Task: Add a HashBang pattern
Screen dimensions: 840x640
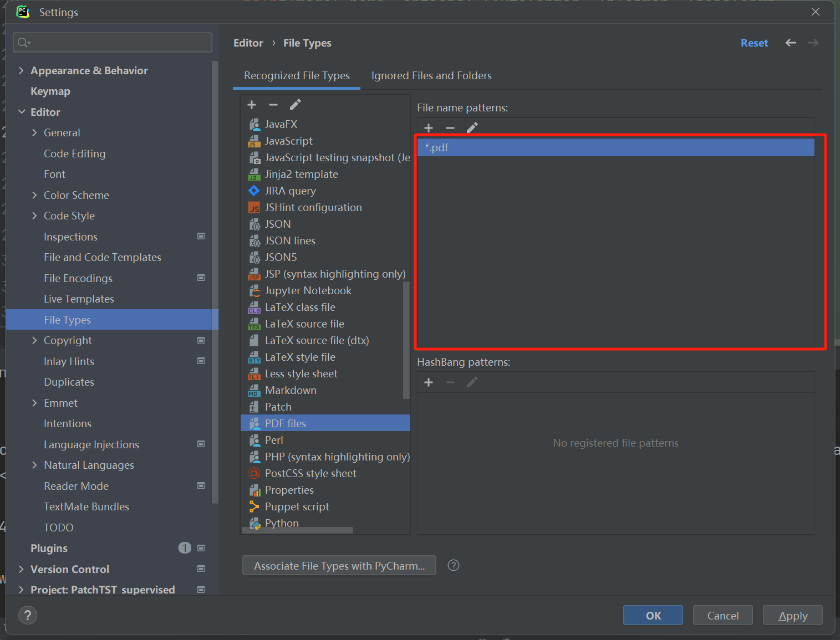Action: tap(429, 382)
